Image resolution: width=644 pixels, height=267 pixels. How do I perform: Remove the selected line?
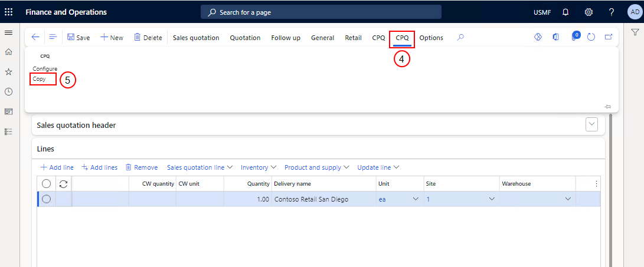point(142,167)
